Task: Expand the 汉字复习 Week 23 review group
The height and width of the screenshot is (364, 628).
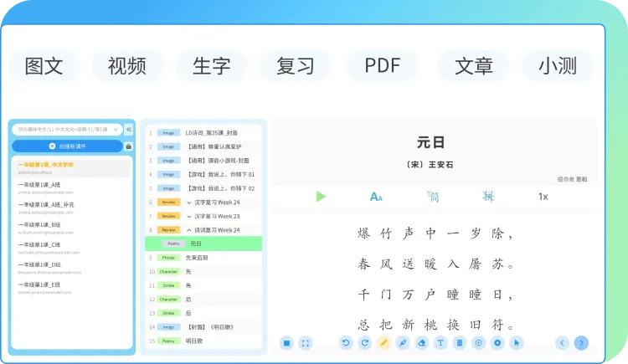Action: [188, 216]
